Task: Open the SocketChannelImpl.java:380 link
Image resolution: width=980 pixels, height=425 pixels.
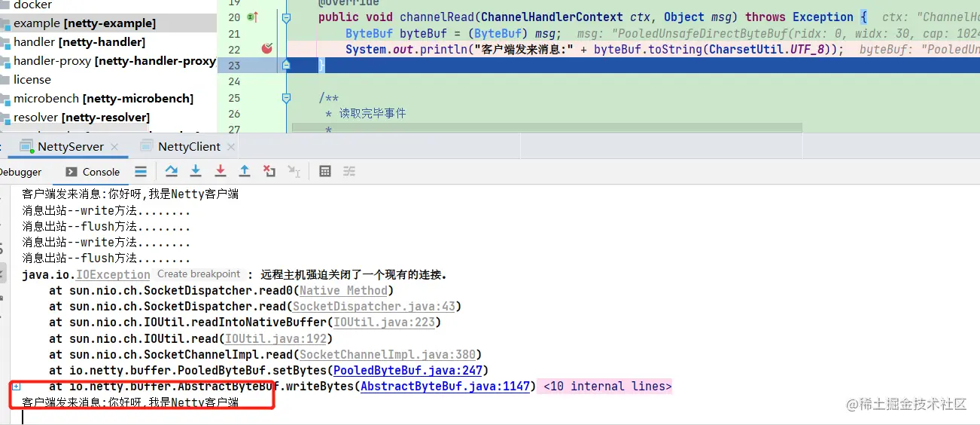Action: [x=388, y=354]
